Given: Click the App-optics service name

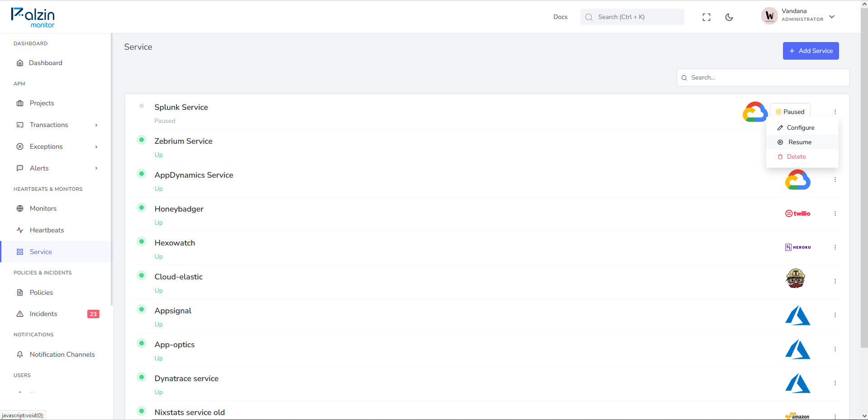Looking at the screenshot, I should coord(174,344).
